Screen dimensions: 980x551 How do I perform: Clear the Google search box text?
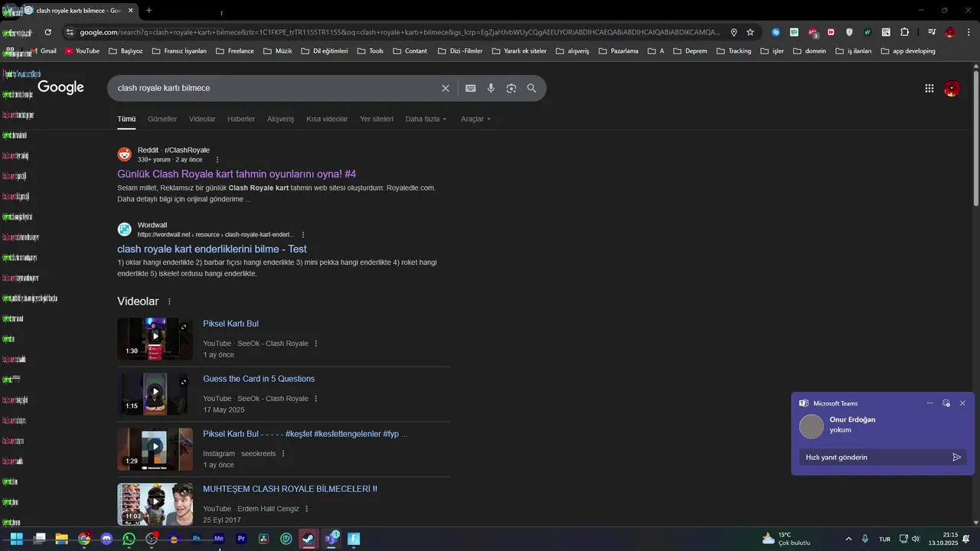point(446,88)
